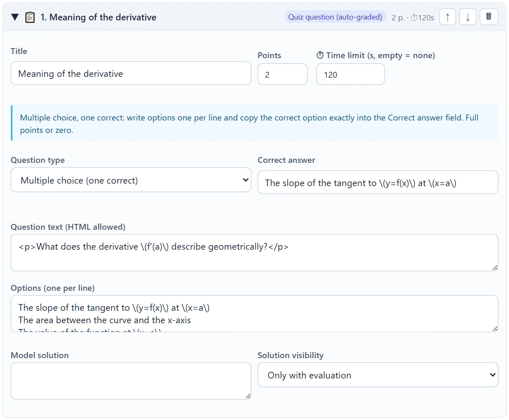The height and width of the screenshot is (420, 509).
Task: Move the question up with the arrow button
Action: [x=447, y=17]
